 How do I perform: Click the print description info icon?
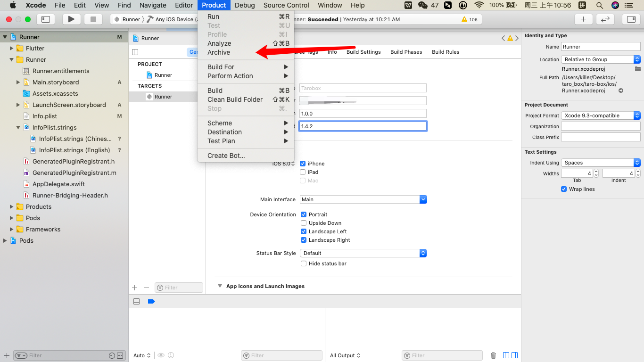pos(171,355)
